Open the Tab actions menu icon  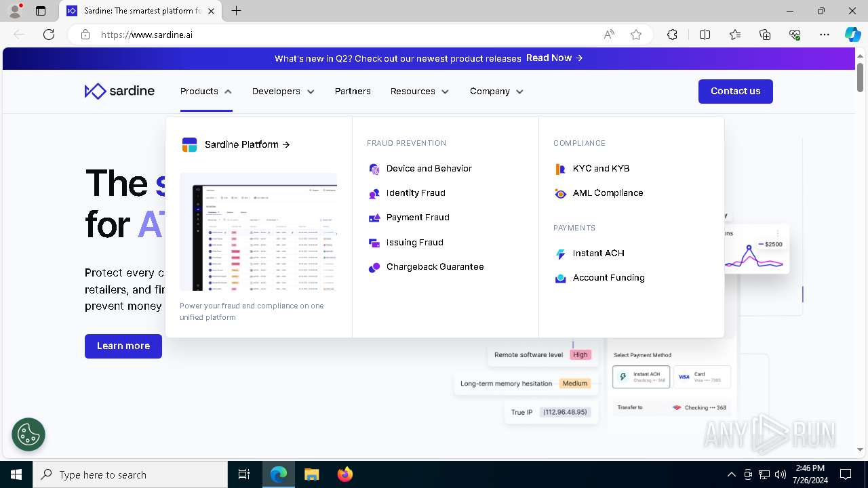[x=41, y=11]
